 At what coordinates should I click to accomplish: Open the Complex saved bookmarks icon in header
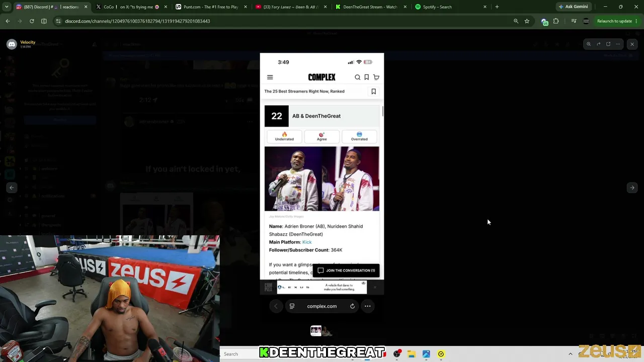click(367, 77)
